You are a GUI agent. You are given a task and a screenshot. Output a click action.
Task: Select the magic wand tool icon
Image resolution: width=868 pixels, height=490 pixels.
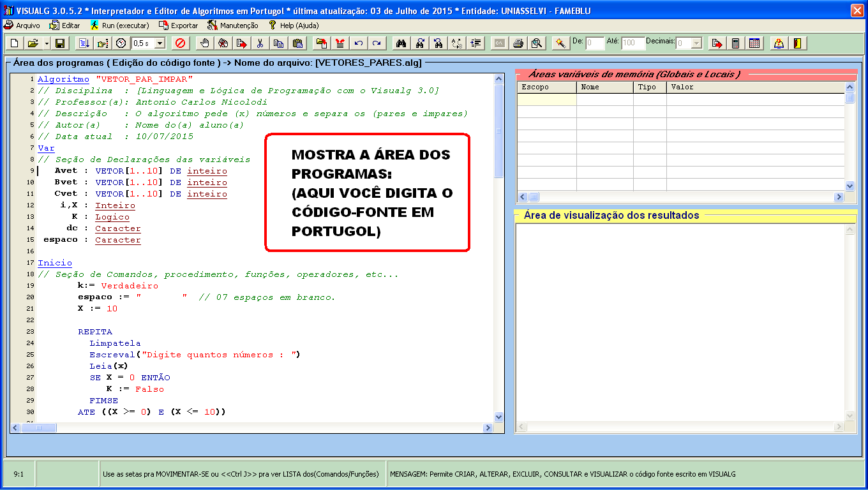click(x=560, y=43)
